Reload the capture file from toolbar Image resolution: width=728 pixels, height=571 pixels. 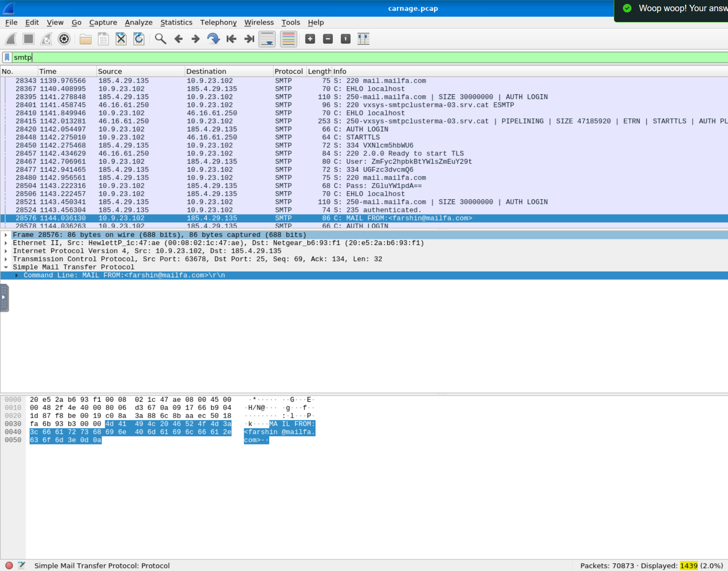[x=139, y=39]
